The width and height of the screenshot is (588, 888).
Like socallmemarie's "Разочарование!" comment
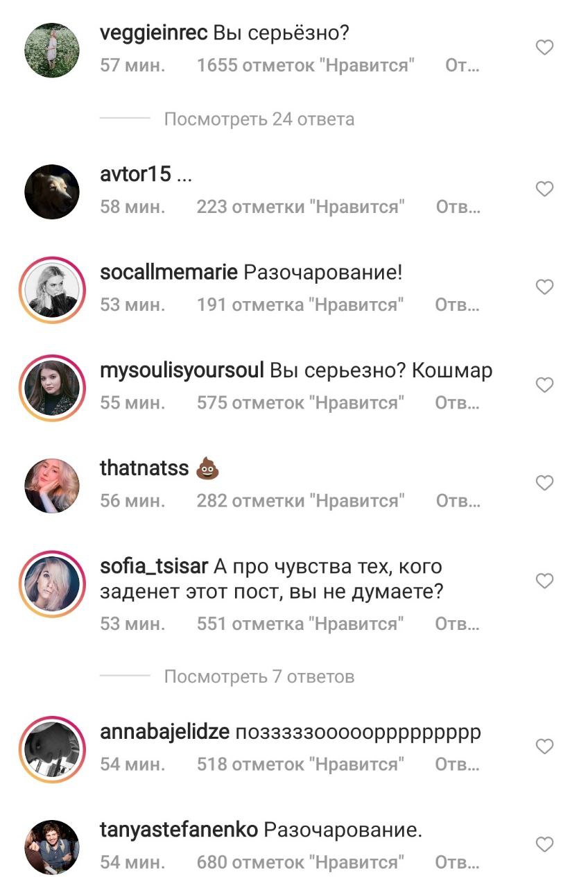pyautogui.click(x=545, y=287)
